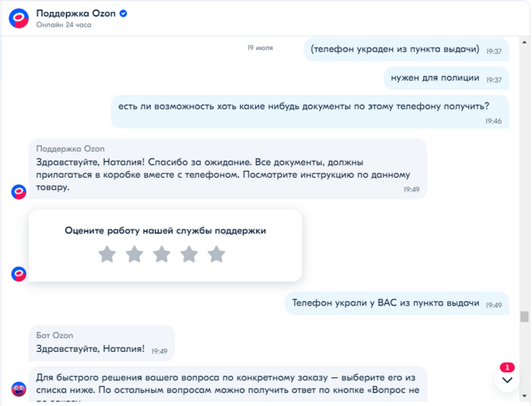Click the chat scrollbar thumb
This screenshot has width=532, height=406.
(x=524, y=316)
